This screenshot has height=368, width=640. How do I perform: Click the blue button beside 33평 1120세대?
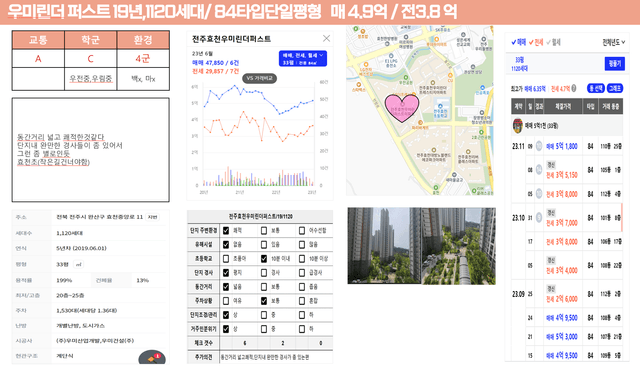[x=614, y=64]
